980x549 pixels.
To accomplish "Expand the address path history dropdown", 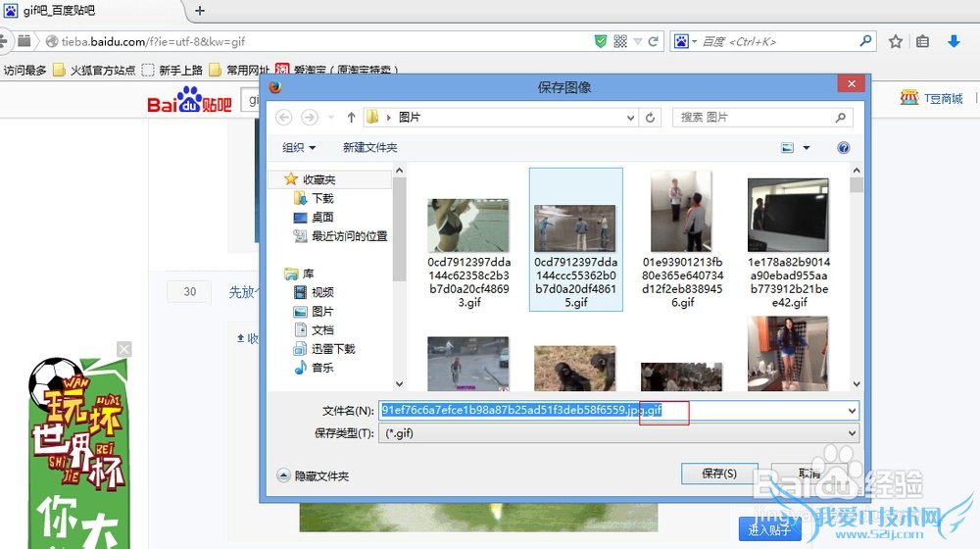I will 630,117.
